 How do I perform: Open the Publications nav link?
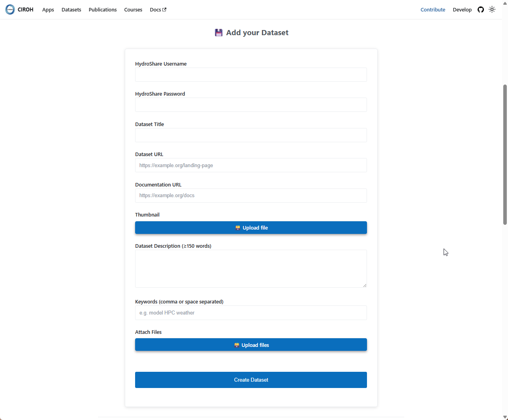pyautogui.click(x=103, y=9)
